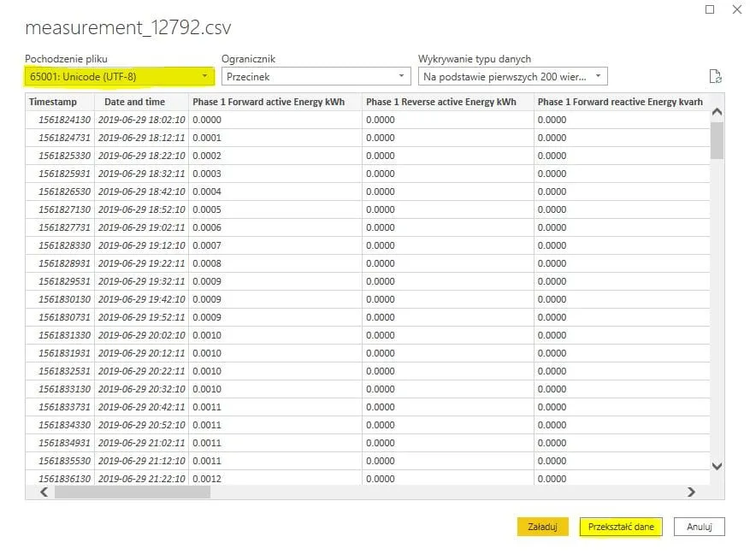
Task: Select the Date and time column header
Action: [x=142, y=102]
